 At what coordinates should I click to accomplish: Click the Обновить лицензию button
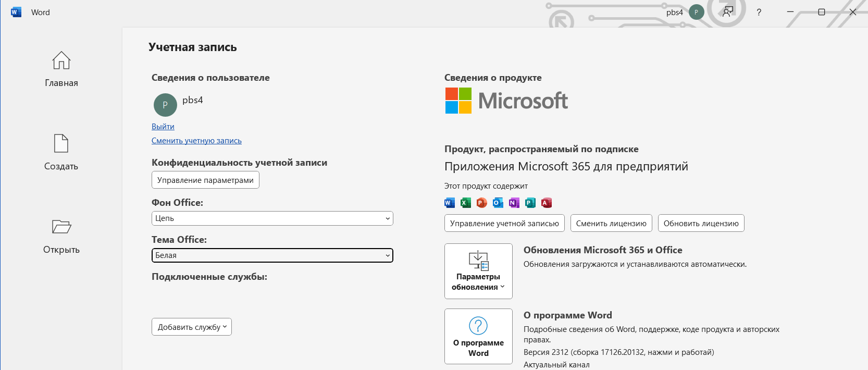(701, 223)
